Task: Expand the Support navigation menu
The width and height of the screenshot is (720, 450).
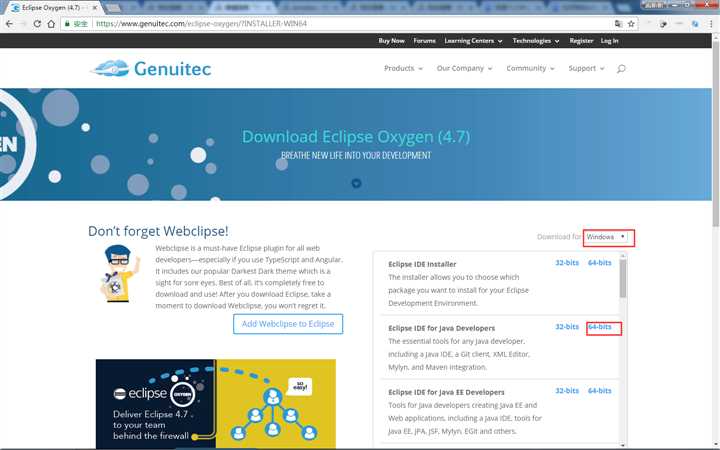Action: pos(586,68)
